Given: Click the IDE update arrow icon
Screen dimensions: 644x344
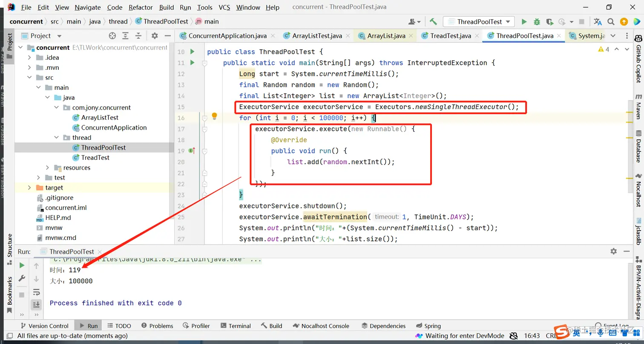Looking at the screenshot, I should coord(624,22).
